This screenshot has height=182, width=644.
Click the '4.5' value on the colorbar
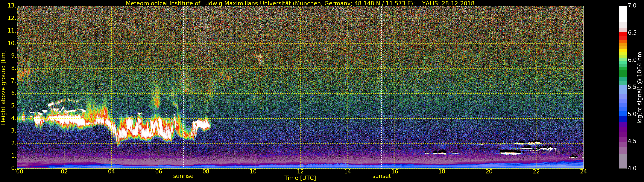tap(632, 141)
